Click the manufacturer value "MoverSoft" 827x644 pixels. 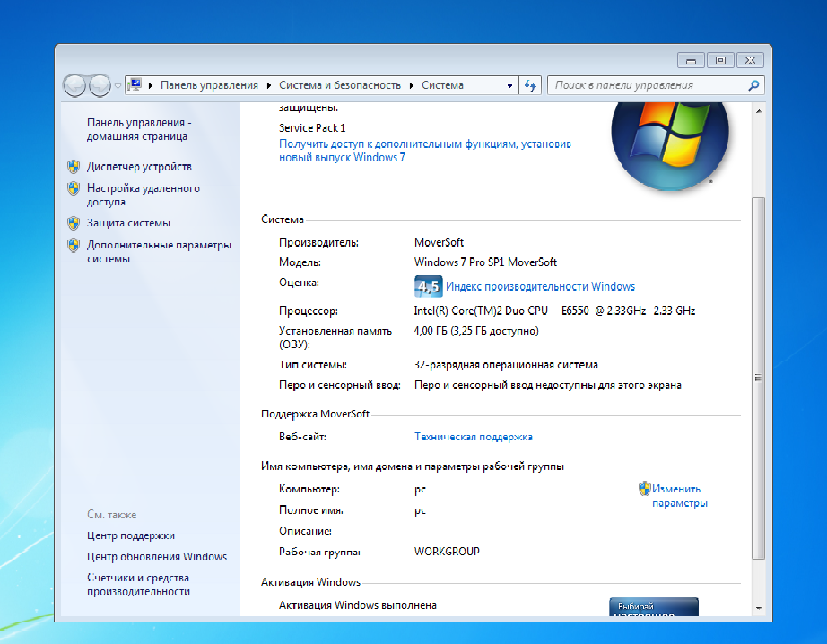coord(439,242)
